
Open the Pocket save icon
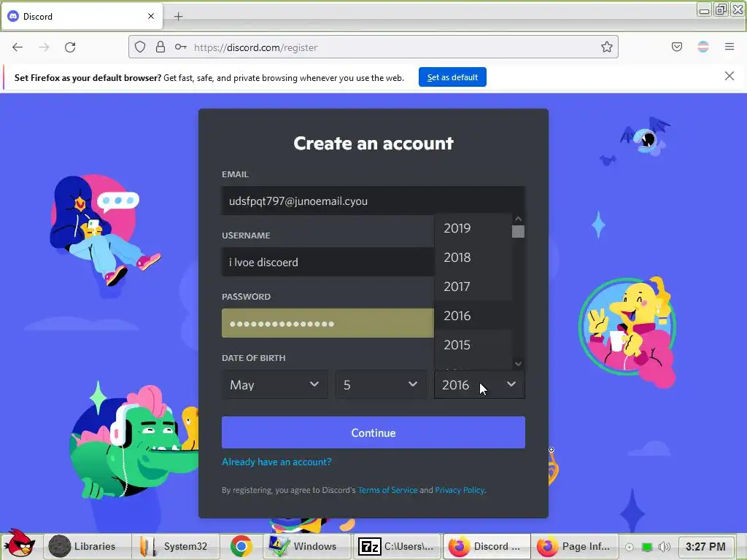pyautogui.click(x=676, y=47)
